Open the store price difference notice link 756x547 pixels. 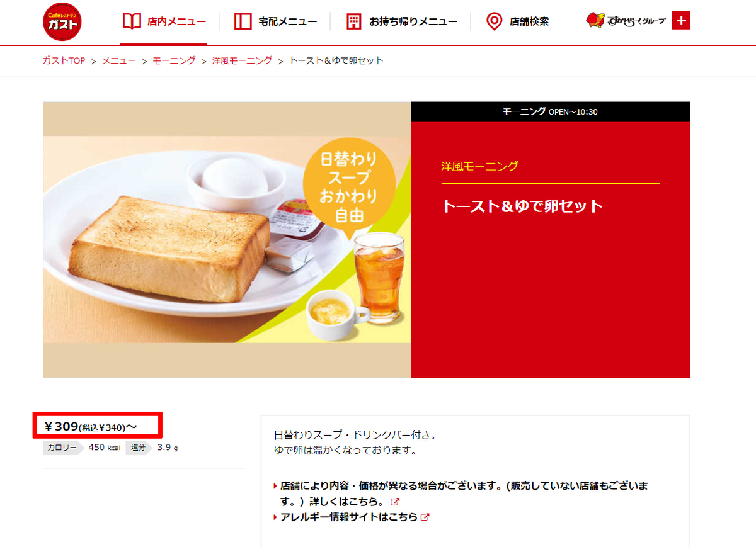pos(464,494)
